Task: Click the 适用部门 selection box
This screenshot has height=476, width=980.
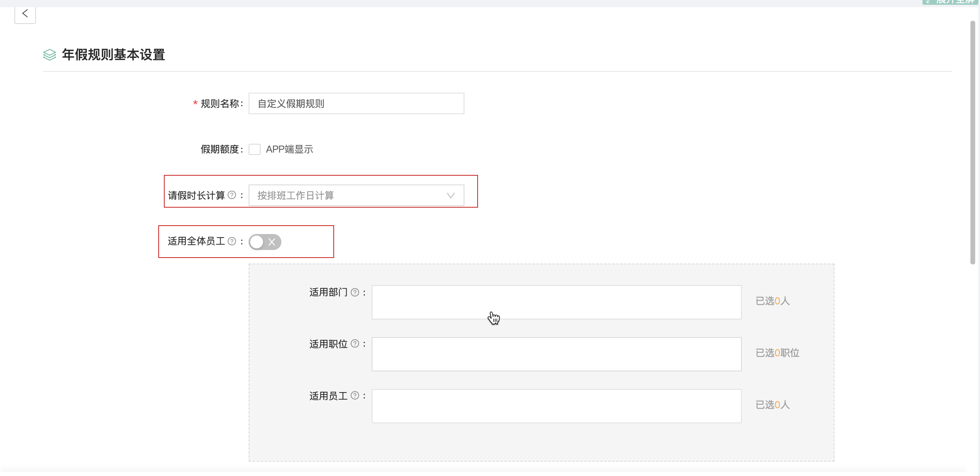Action: click(557, 302)
